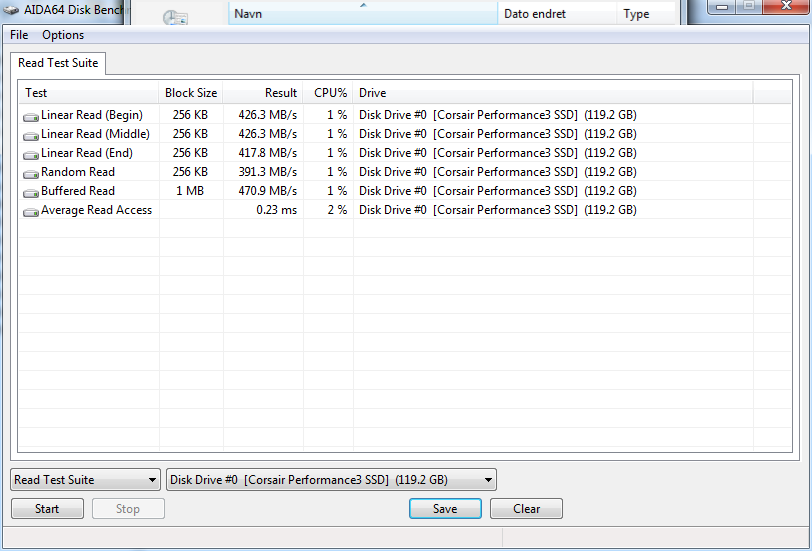The width and height of the screenshot is (812, 551).
Task: Start the benchmark with Start button
Action: (47, 509)
